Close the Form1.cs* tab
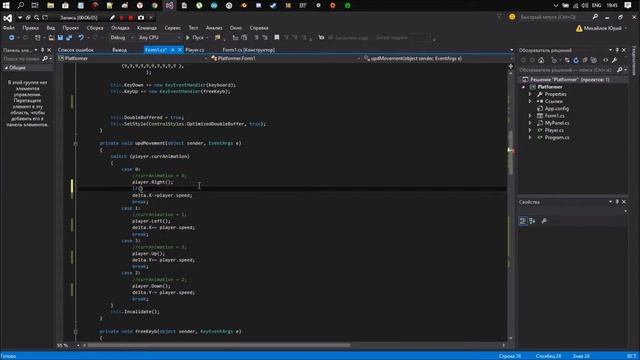Viewport: 640px width, 360px height. coord(180,50)
